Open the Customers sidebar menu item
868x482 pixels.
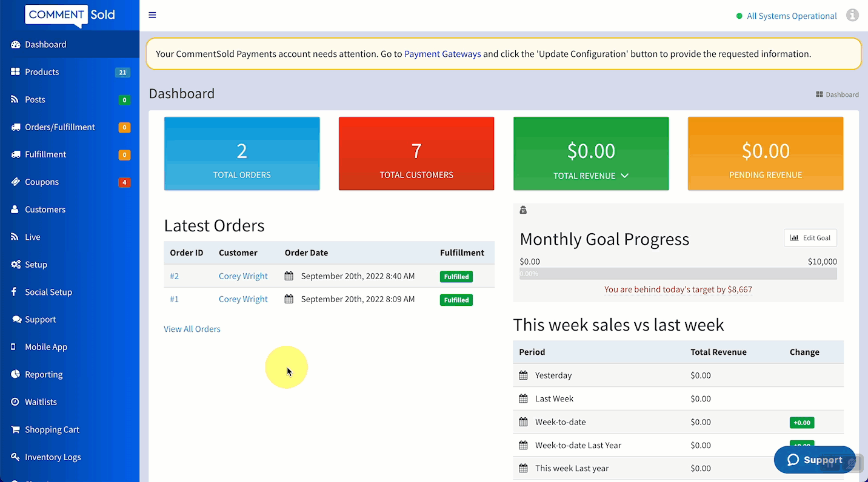(45, 210)
